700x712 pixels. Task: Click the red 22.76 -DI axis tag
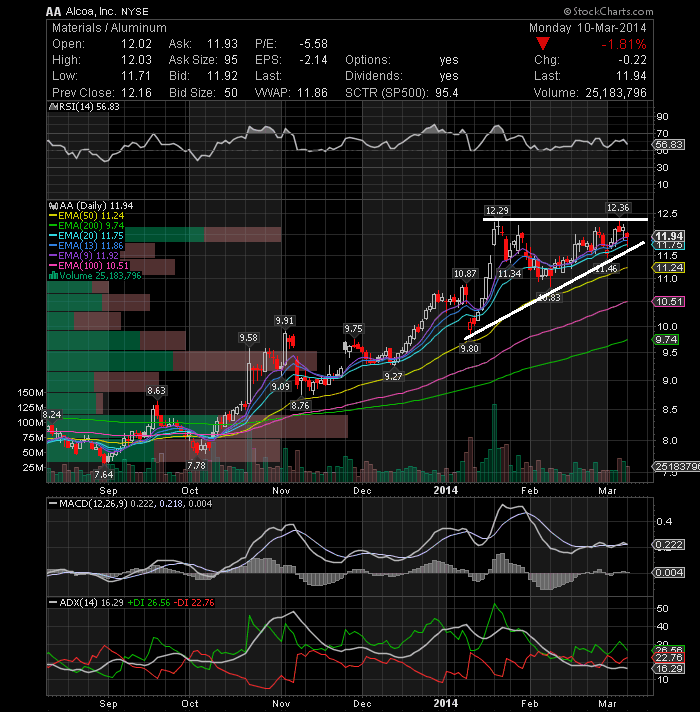pos(669,658)
